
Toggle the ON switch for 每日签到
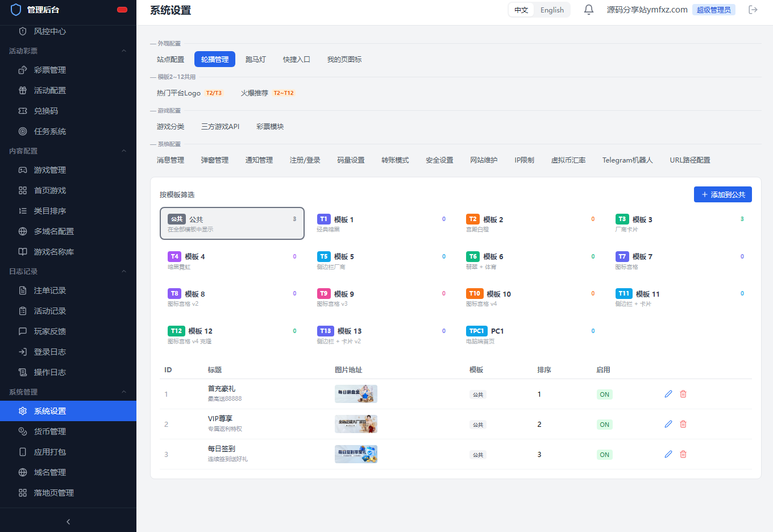pyautogui.click(x=604, y=455)
